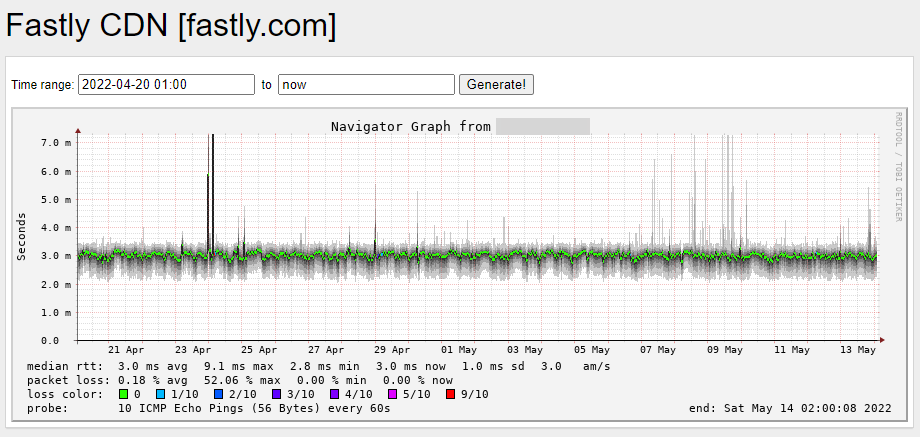Image resolution: width=920 pixels, height=437 pixels.
Task: Focus the end time field containing now
Action: click(366, 84)
